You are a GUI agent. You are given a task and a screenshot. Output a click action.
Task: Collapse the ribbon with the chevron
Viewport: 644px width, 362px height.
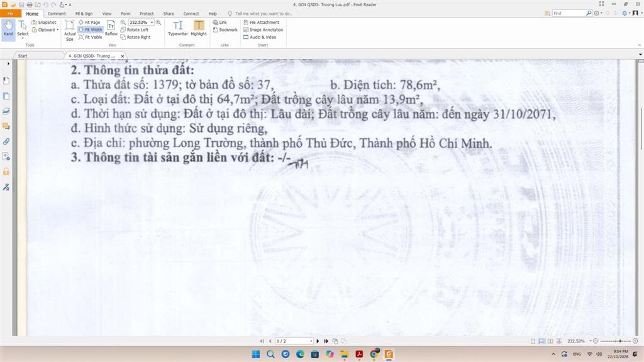640,45
